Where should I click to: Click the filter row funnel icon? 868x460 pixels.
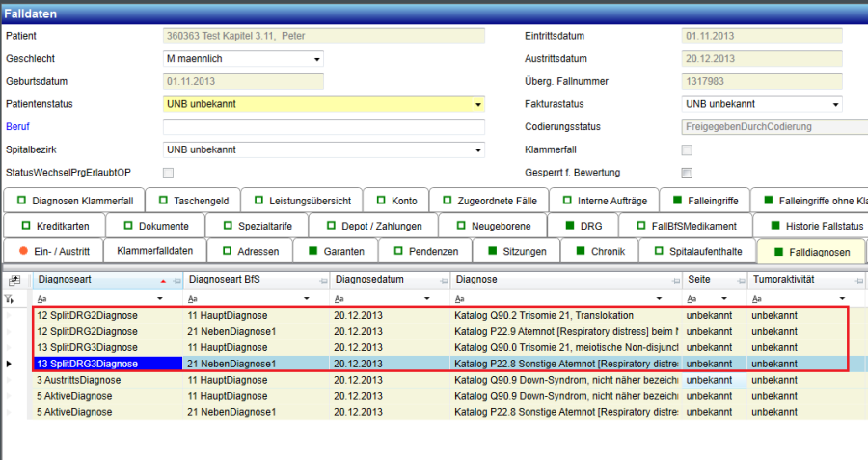click(9, 299)
